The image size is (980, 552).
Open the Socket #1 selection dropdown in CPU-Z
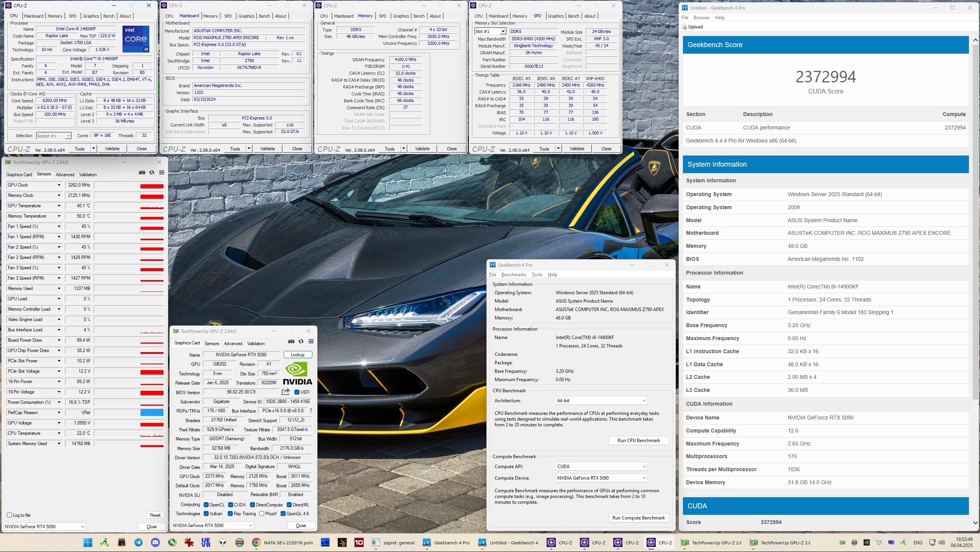point(54,136)
